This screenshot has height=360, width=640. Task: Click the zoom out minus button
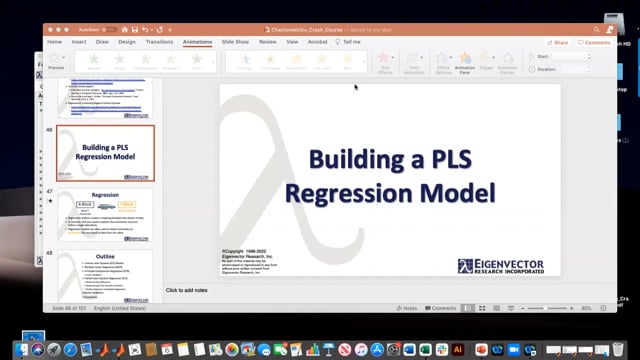click(x=523, y=308)
